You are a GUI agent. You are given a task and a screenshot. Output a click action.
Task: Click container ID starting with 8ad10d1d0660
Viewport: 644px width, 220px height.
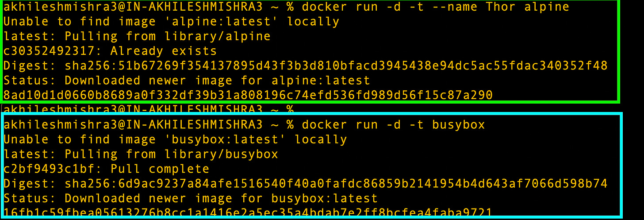click(248, 95)
